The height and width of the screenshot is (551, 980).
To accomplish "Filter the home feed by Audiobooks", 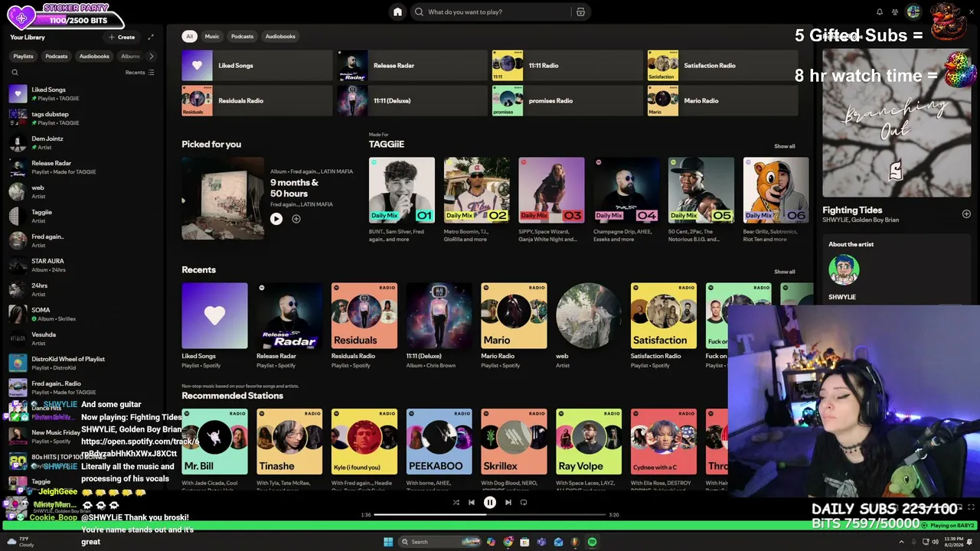I will click(x=280, y=36).
